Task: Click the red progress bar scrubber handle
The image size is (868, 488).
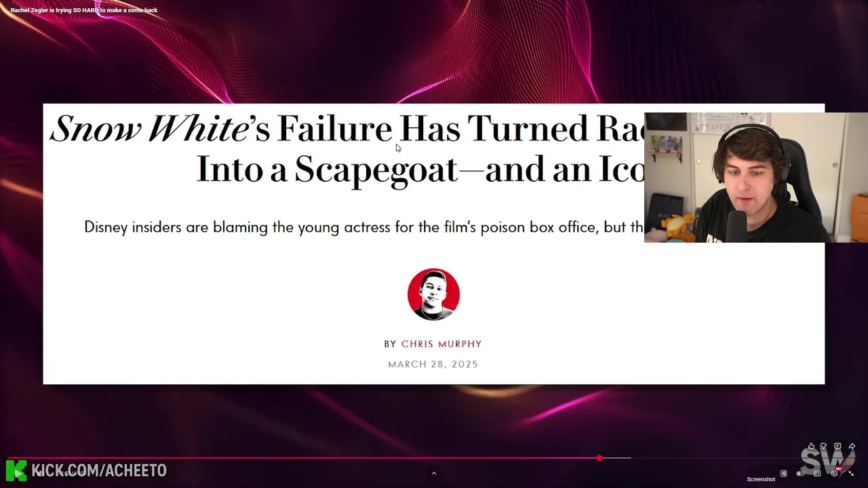Action: pos(599,458)
